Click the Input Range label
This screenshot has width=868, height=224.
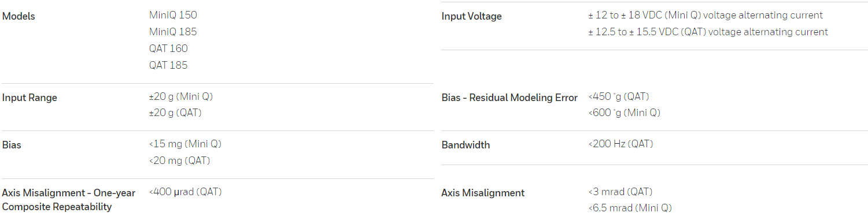(x=29, y=98)
